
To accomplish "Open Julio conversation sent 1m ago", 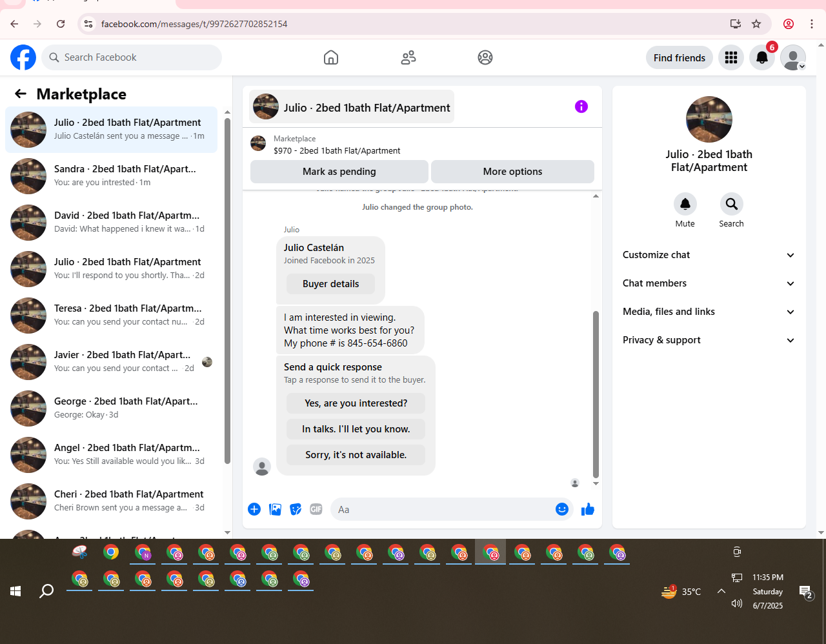I will click(111, 130).
